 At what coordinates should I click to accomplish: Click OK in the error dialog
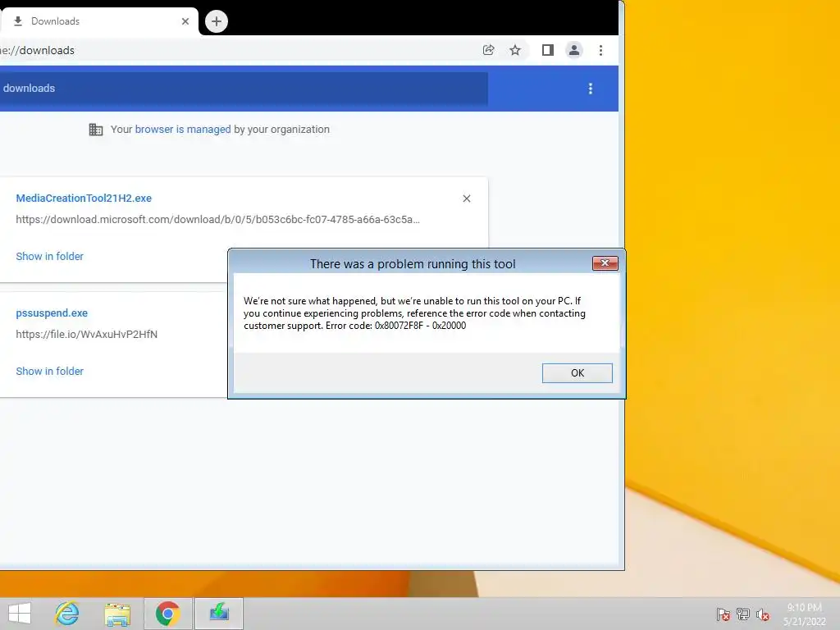(x=577, y=373)
